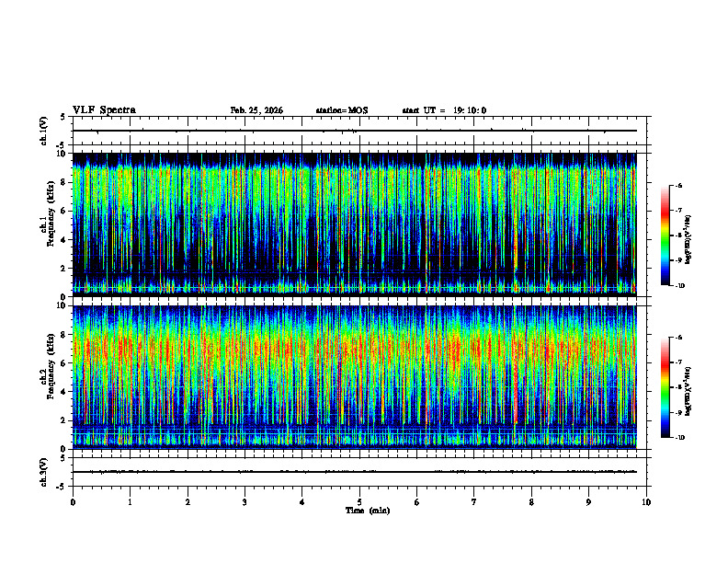Click the "-10" label on ch.2 color bar
This screenshot has height=563, width=728.
[x=679, y=438]
